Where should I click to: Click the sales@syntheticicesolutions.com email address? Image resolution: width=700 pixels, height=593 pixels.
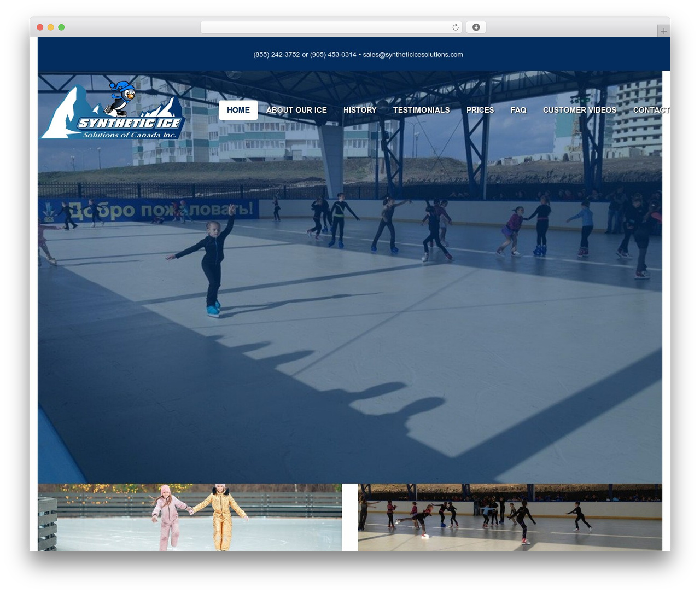coord(413,55)
